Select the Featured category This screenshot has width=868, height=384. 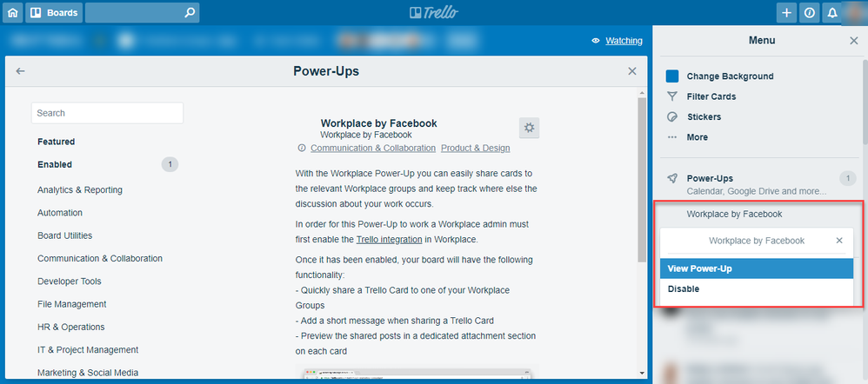(x=56, y=142)
